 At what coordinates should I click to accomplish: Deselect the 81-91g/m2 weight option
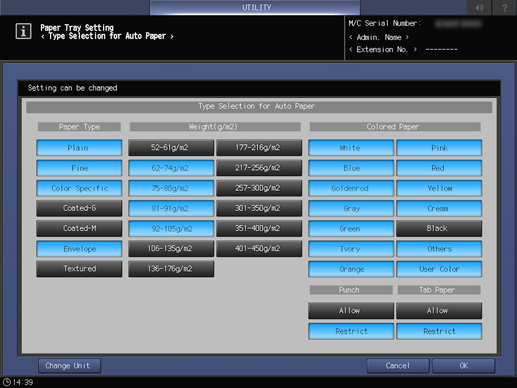click(x=171, y=208)
